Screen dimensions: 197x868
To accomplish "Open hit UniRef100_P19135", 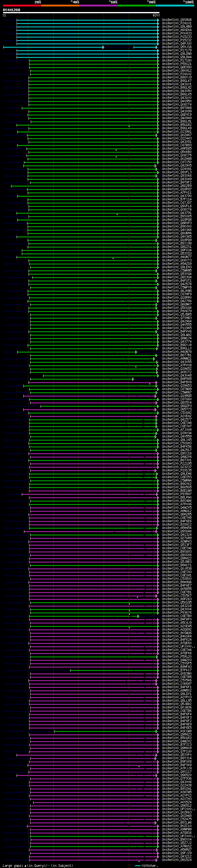I will (x=177, y=470).
